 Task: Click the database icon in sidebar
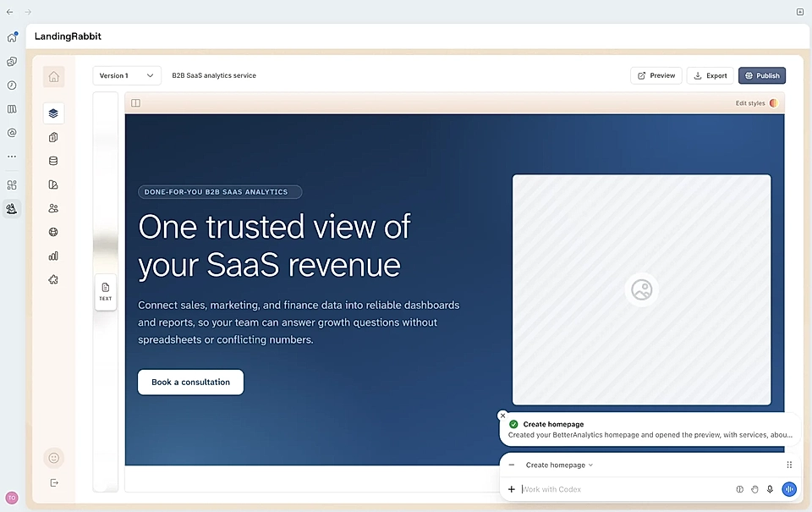53,161
